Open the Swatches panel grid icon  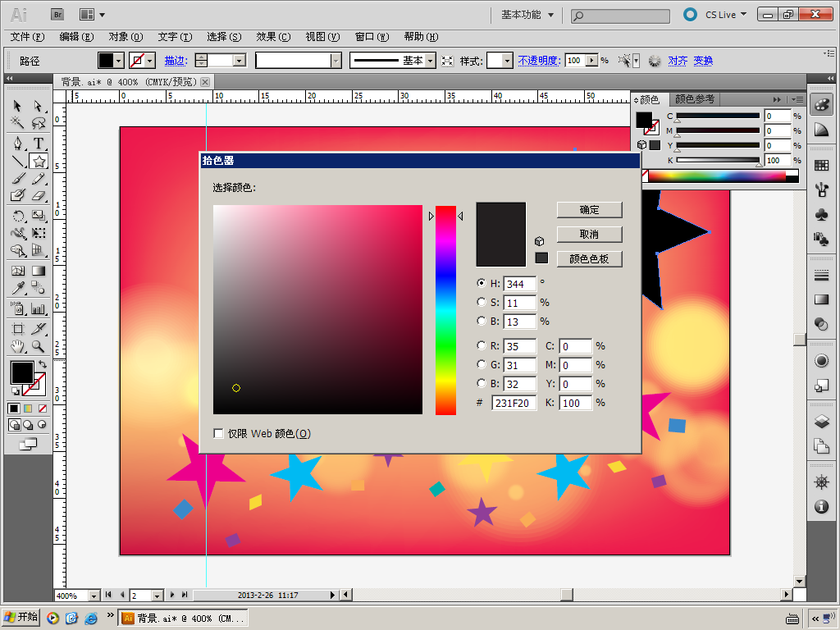[821, 166]
